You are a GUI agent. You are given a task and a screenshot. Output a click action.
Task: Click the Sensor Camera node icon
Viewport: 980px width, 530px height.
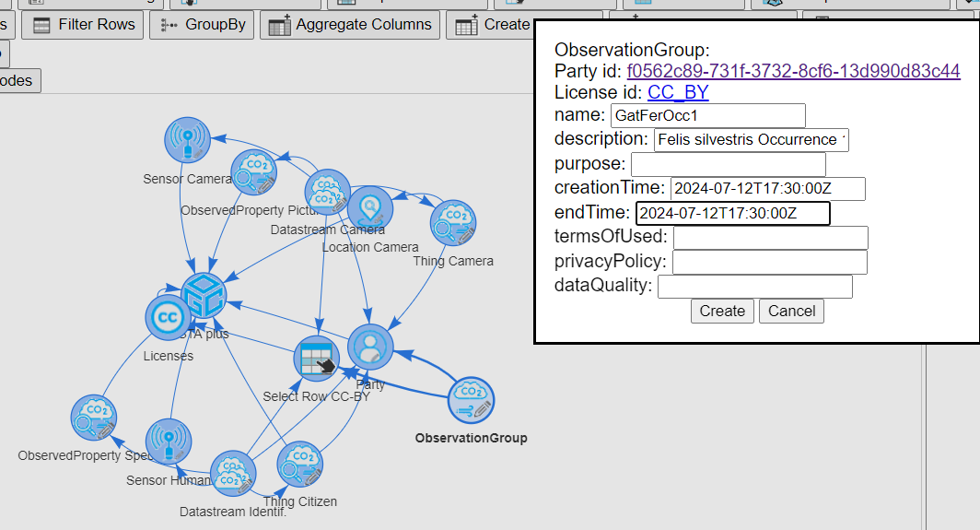coord(188,141)
